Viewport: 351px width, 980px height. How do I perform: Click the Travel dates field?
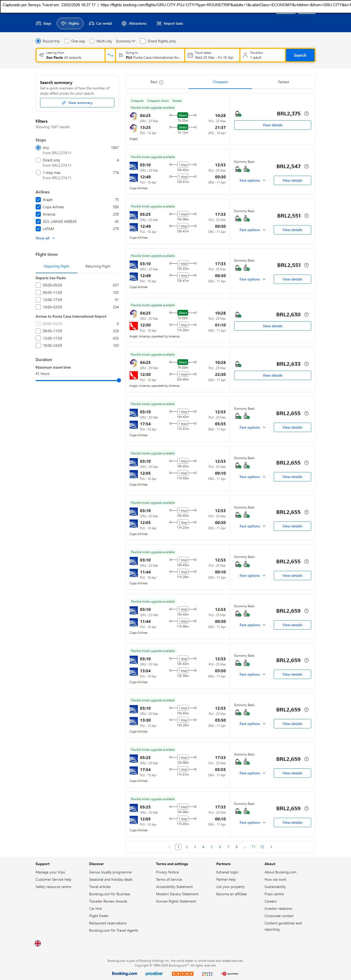click(212, 55)
